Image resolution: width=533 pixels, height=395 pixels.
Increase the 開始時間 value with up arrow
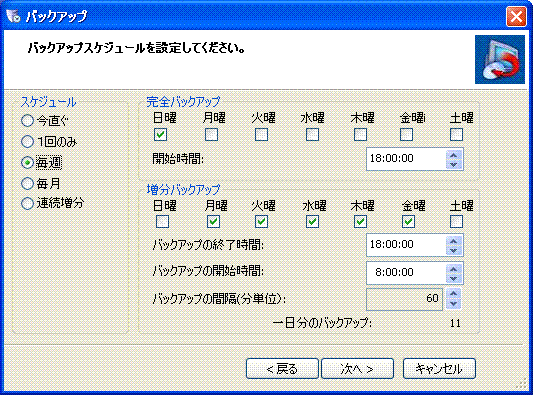click(453, 155)
